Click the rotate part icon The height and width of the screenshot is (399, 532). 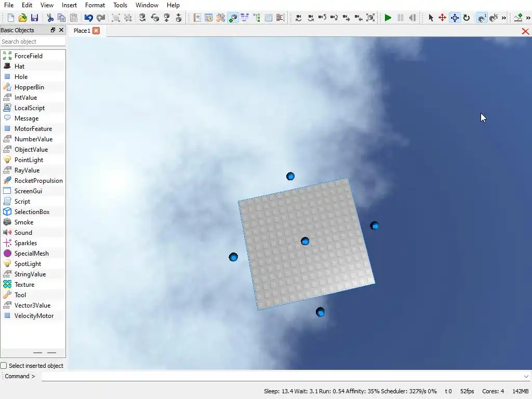(x=142, y=18)
